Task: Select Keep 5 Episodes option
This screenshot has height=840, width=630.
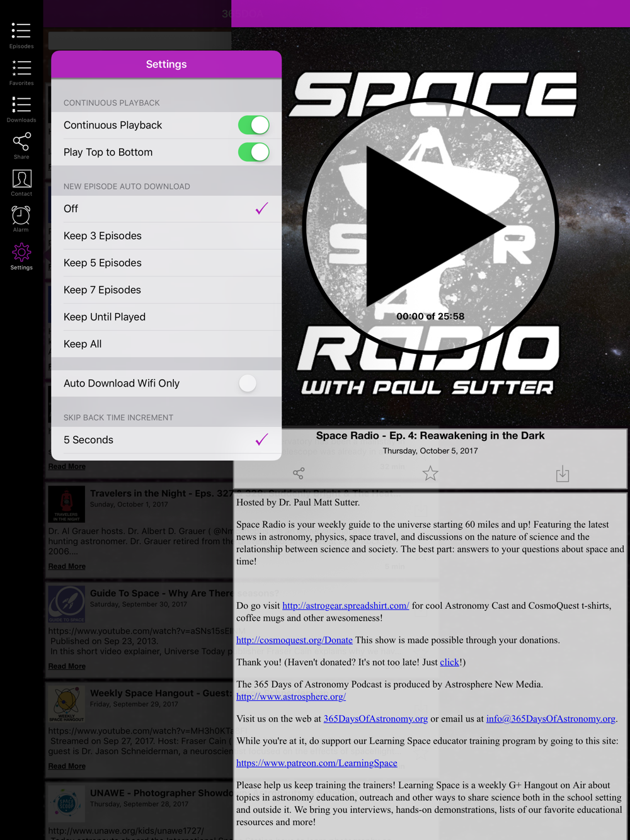Action: pyautogui.click(x=166, y=263)
